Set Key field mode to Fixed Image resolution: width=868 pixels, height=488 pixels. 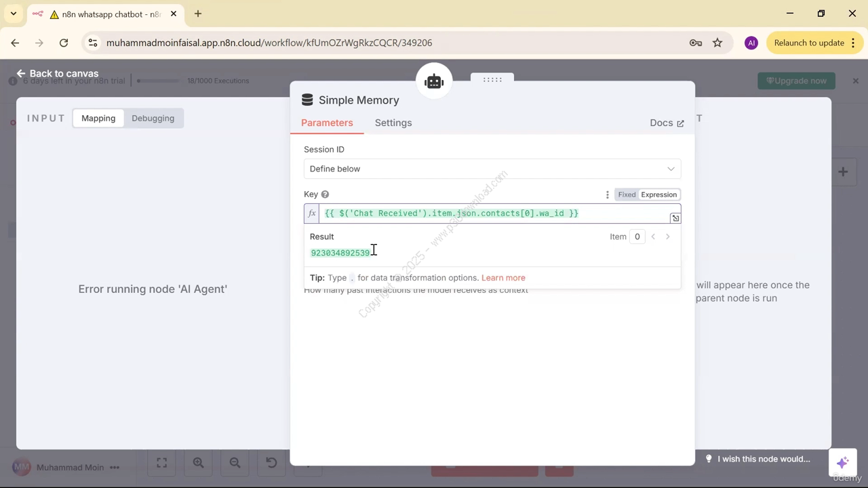click(x=627, y=195)
